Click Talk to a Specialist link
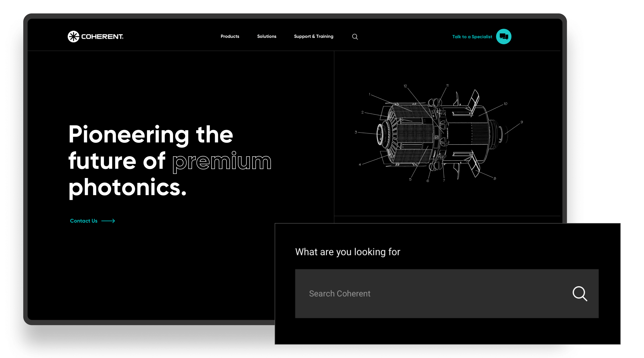644x358 pixels. click(x=472, y=37)
